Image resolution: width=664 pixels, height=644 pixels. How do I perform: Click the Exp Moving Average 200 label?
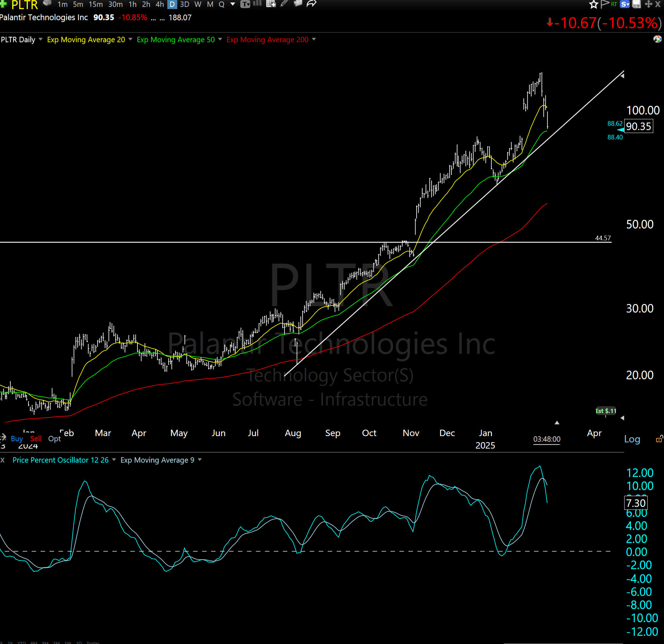point(267,40)
